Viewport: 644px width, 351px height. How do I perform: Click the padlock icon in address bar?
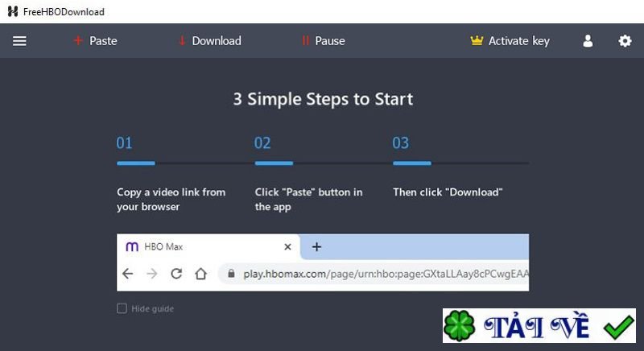click(x=231, y=274)
